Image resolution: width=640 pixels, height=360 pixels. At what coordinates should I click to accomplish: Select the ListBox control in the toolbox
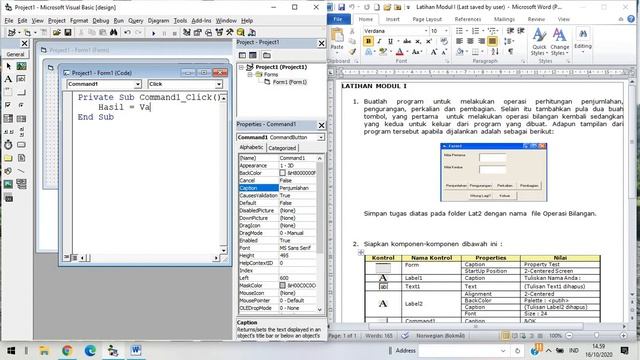21,119
